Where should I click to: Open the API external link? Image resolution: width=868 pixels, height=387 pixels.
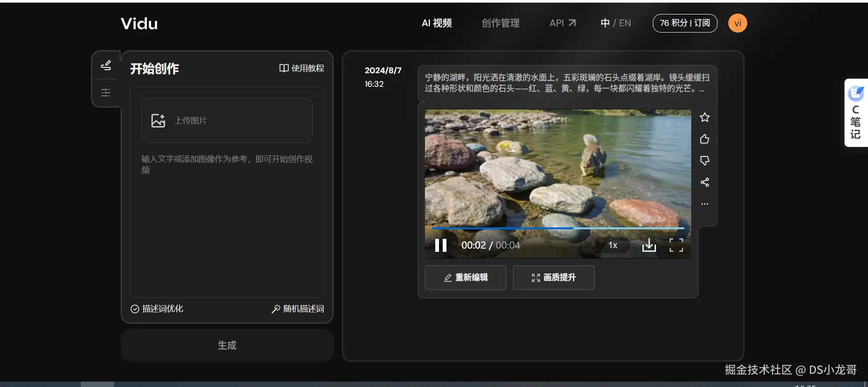pos(562,23)
